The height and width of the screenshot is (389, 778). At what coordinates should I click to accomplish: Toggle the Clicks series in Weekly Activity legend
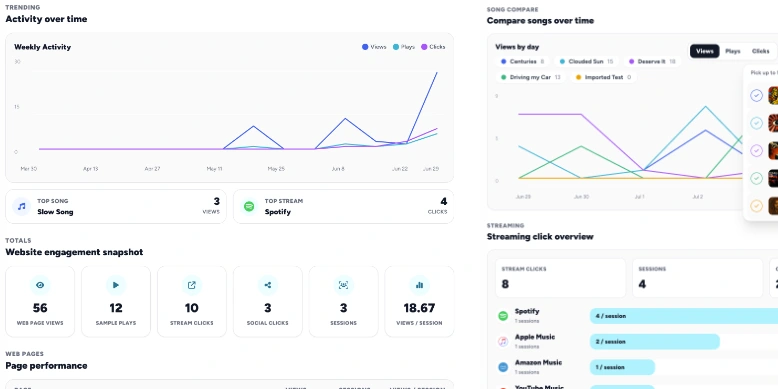click(433, 47)
